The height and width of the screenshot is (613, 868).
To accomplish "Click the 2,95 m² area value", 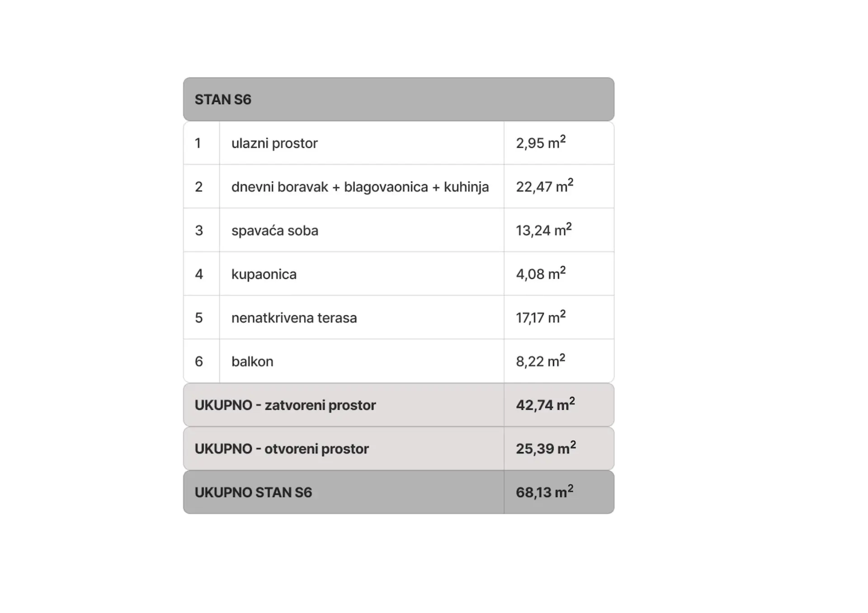I will point(541,143).
